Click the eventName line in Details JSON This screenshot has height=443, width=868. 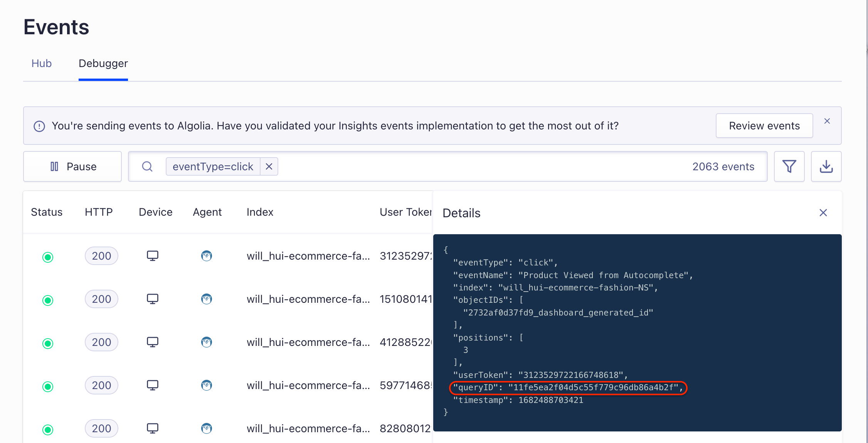(573, 275)
